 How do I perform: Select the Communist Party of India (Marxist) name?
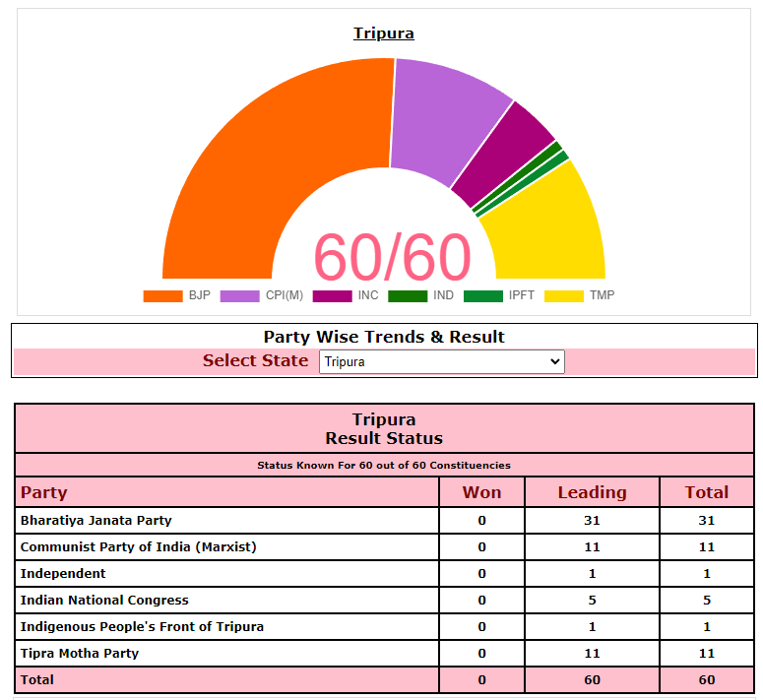(x=138, y=546)
